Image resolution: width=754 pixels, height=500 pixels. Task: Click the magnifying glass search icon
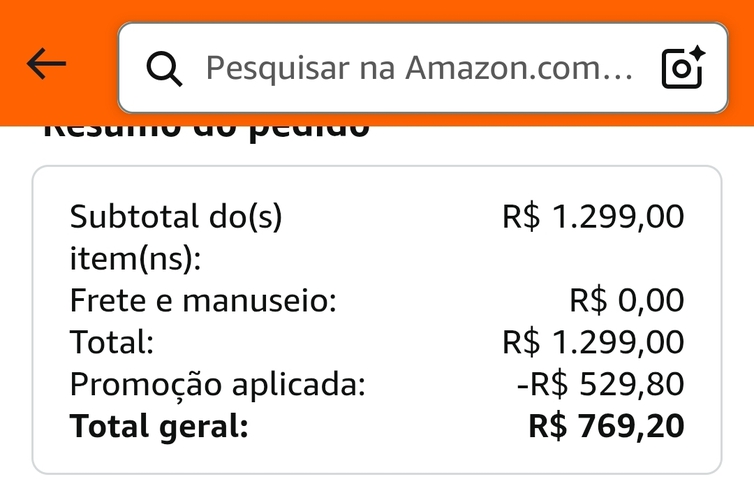[x=164, y=68]
